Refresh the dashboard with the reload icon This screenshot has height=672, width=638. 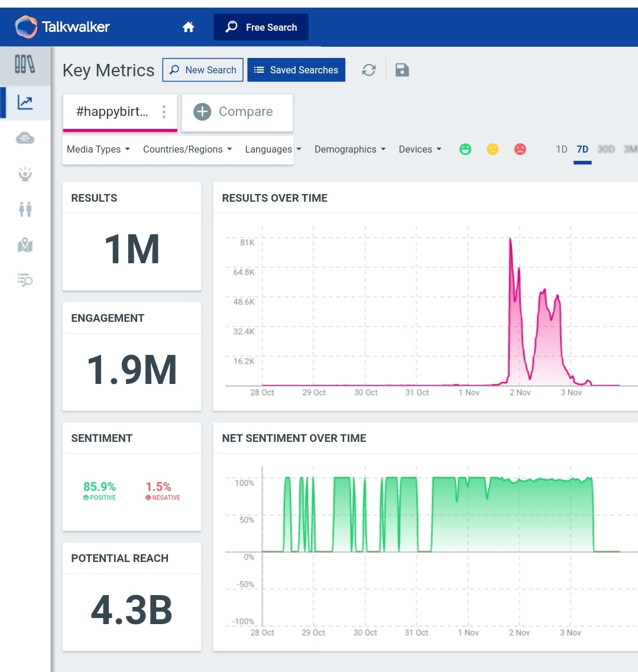click(369, 70)
